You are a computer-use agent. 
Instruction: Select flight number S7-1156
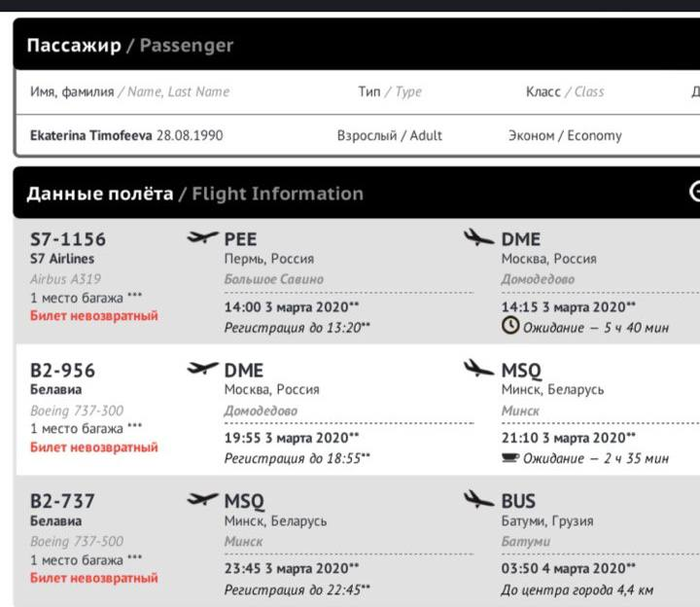coord(68,240)
